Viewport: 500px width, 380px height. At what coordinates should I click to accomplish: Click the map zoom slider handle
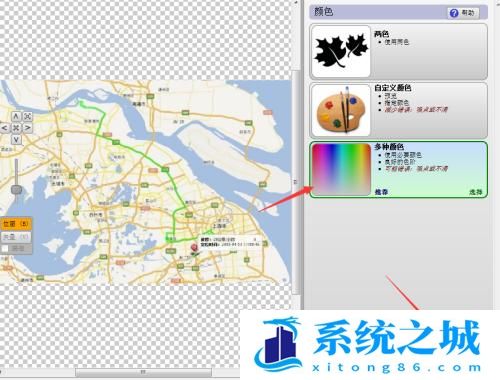[x=16, y=190]
